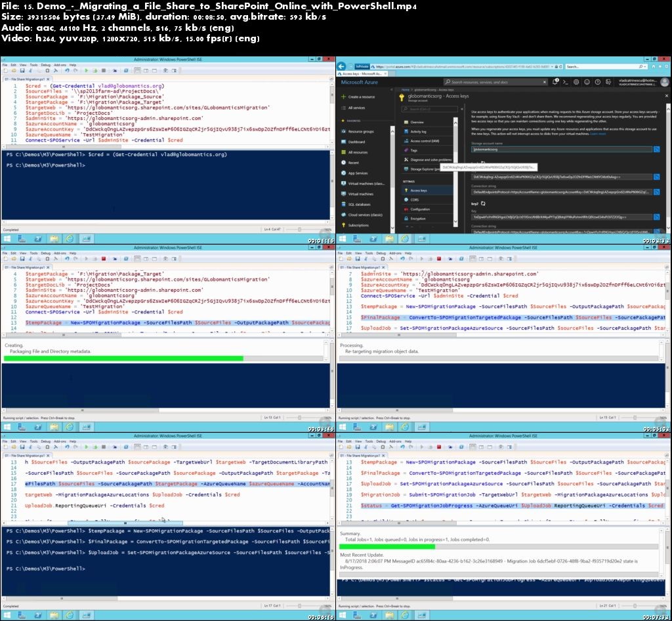The image size is (672, 621).
Task: Select Overview in storage account menu
Action: (413, 122)
